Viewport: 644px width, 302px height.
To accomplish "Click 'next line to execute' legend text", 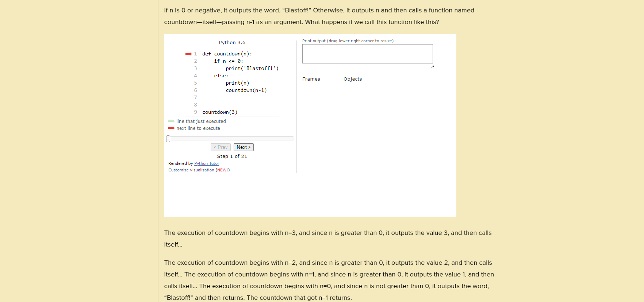I will point(198,128).
